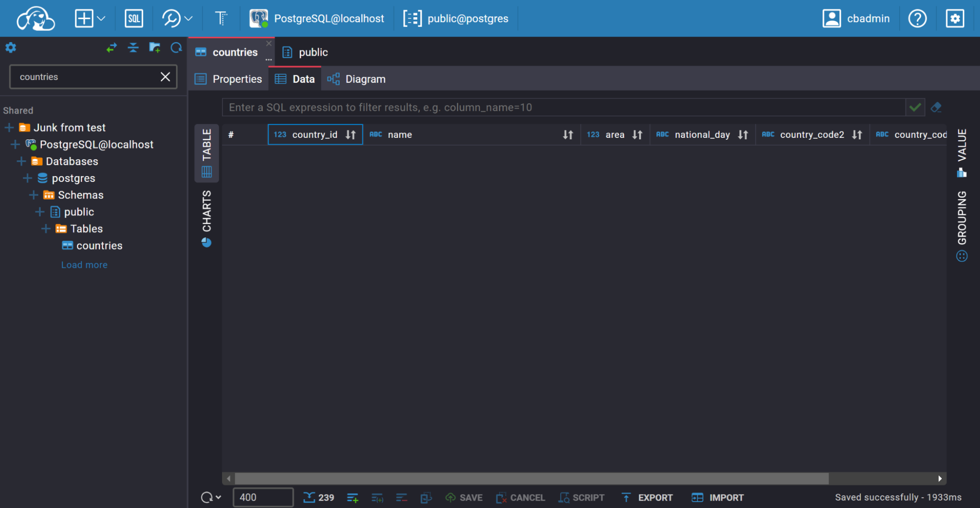Toggle sort on name column

pyautogui.click(x=568, y=134)
